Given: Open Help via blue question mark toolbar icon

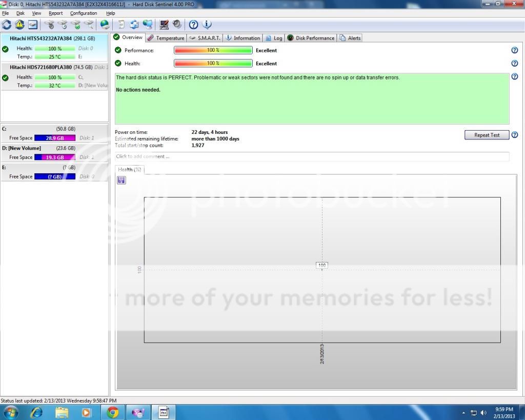Looking at the screenshot, I should coord(193,24).
